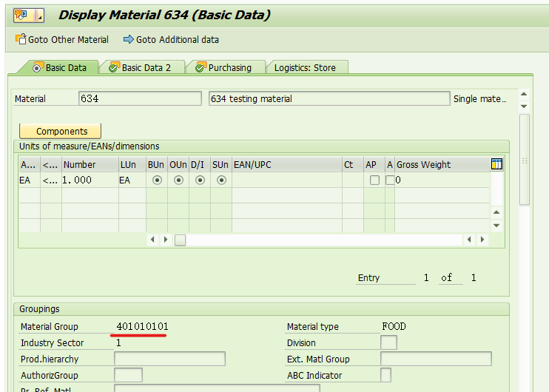Click the ABC Indicator input field

coord(385,375)
